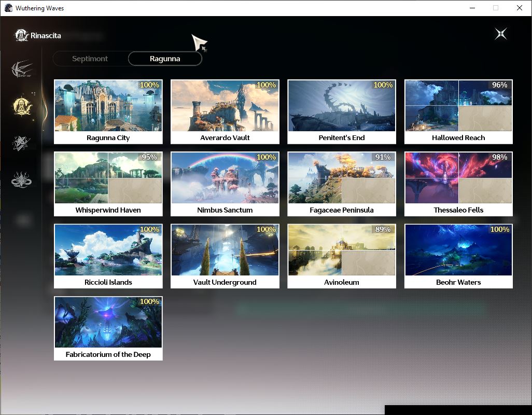Close the Wuthering Waves window
The image size is (532, 415).
pyautogui.click(x=520, y=8)
